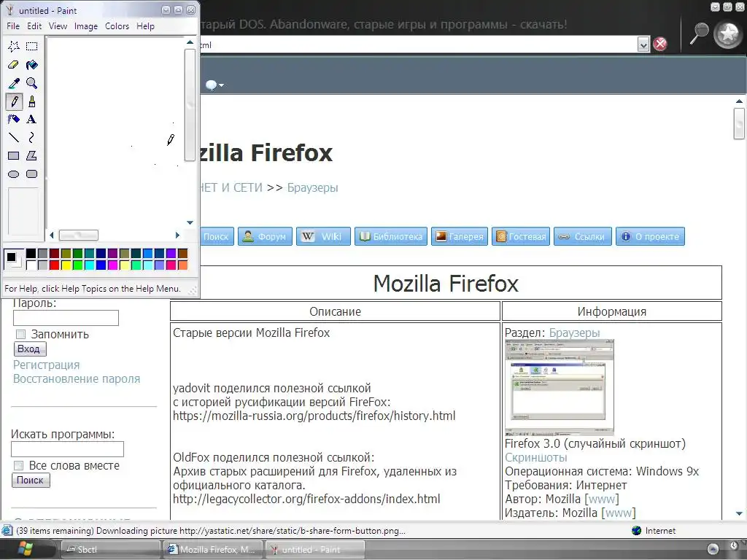Choose the Rounded Rectangle tool
This screenshot has width=747, height=560.
pyautogui.click(x=32, y=174)
